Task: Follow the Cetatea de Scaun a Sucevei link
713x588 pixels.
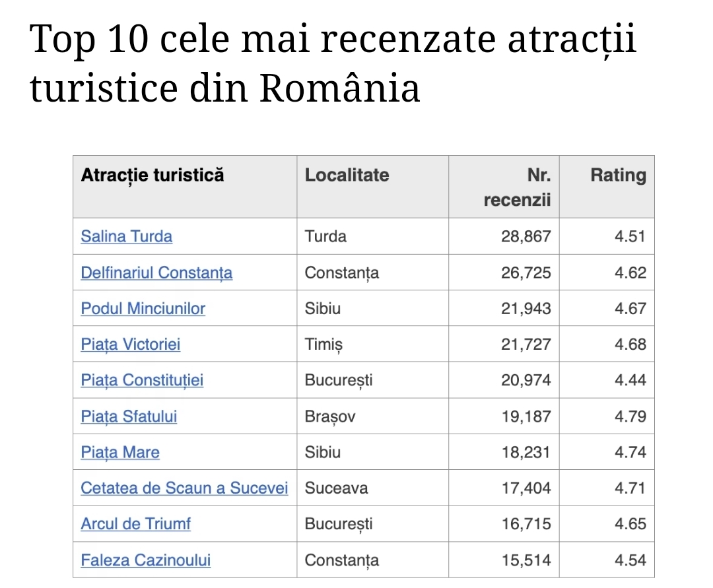Action: coord(184,488)
